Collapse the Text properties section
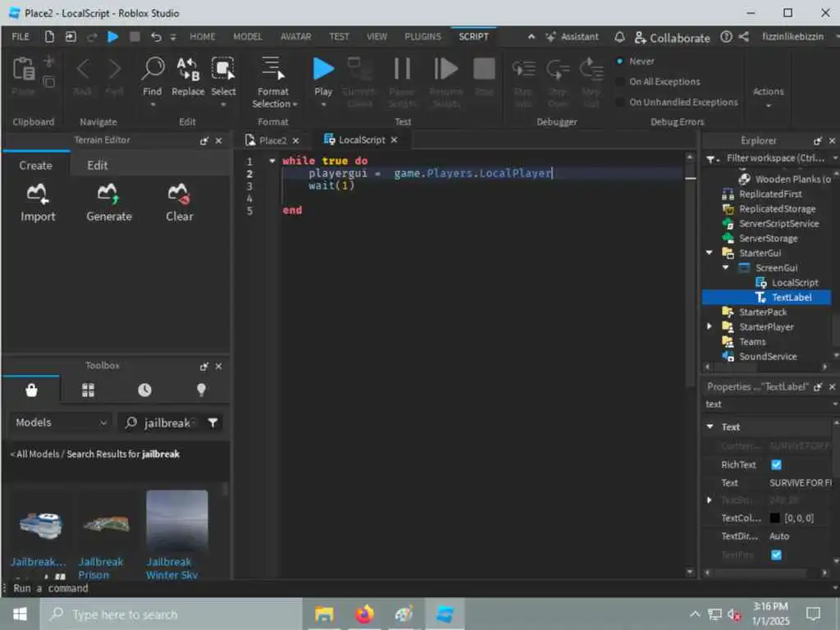The image size is (840, 630). 710,427
